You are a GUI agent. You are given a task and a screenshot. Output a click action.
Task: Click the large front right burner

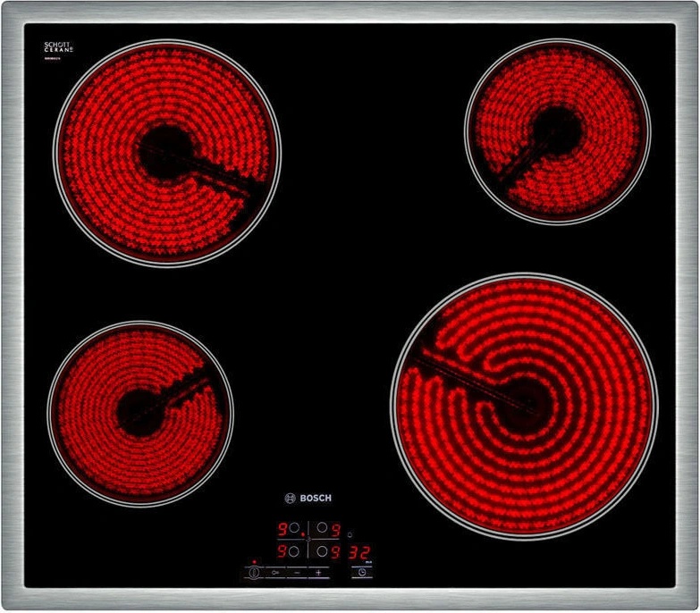coord(524,406)
